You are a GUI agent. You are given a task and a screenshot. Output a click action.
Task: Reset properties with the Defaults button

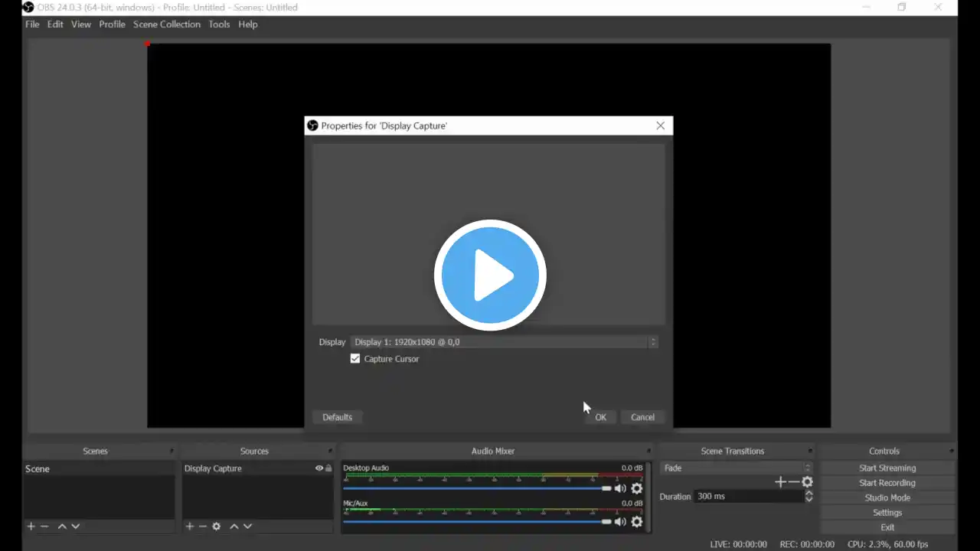338,417
